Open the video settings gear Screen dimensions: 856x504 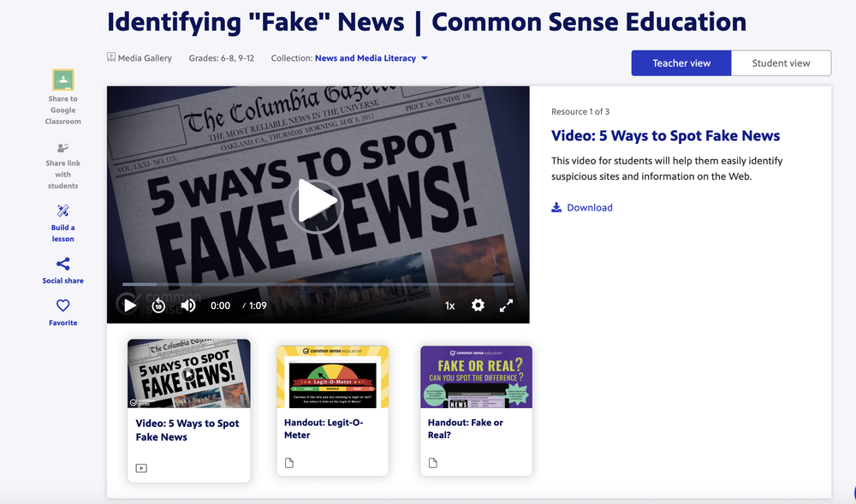478,305
